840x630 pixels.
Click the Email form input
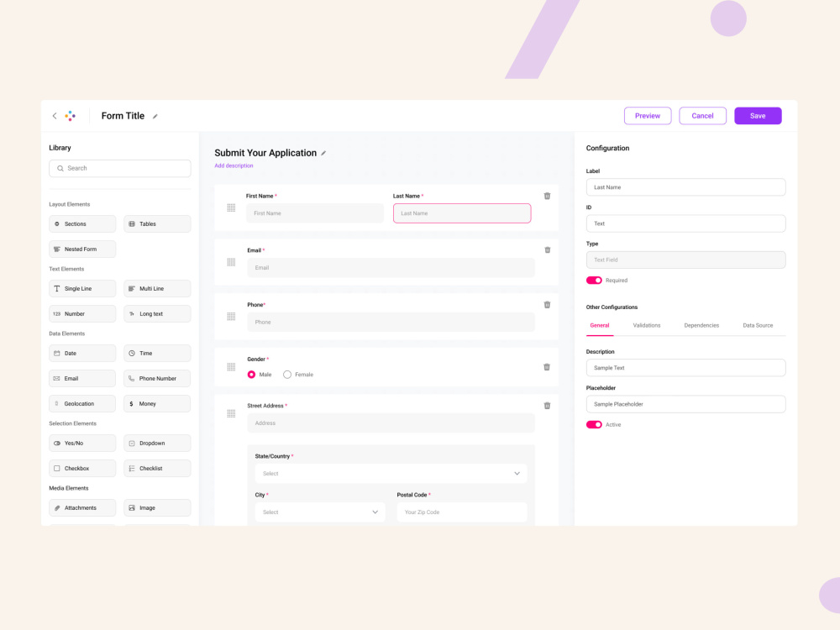coord(391,268)
